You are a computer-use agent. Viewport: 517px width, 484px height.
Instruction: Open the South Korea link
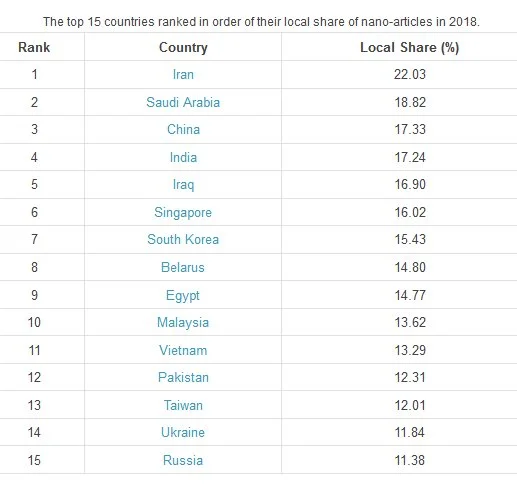pyautogui.click(x=183, y=239)
